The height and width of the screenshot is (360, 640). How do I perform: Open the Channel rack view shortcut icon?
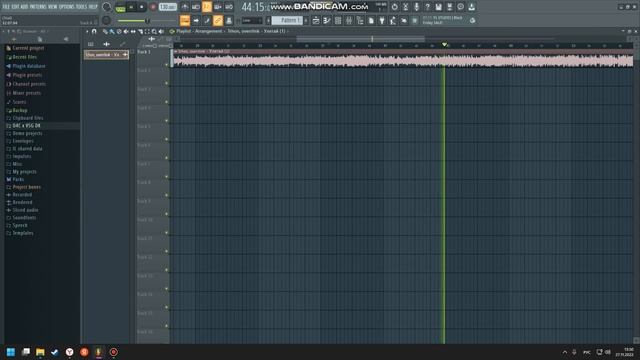[x=338, y=20]
